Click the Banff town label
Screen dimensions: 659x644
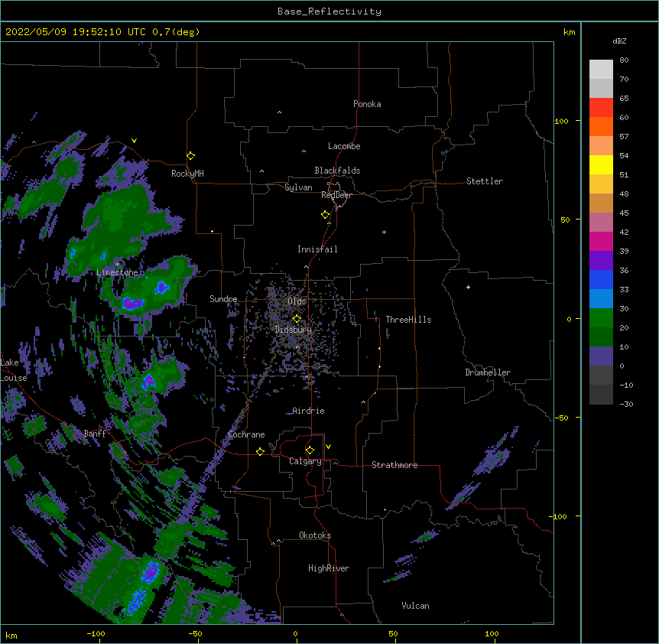click(95, 434)
